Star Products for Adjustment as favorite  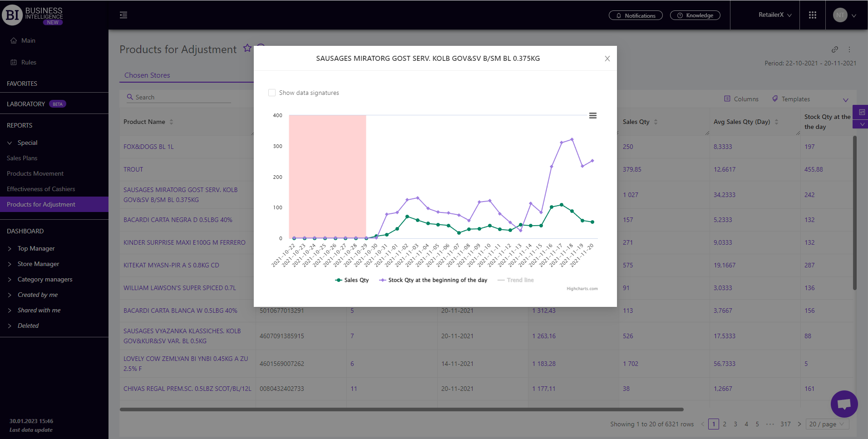tap(247, 48)
